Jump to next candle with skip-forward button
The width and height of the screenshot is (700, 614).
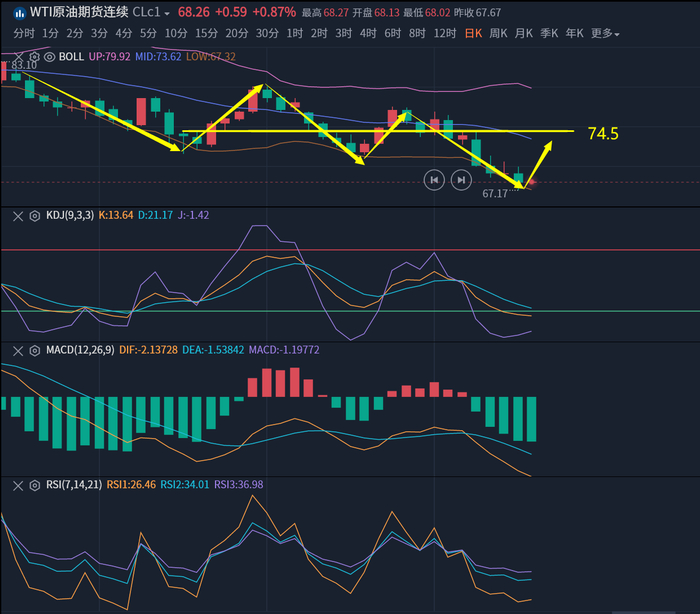point(460,180)
